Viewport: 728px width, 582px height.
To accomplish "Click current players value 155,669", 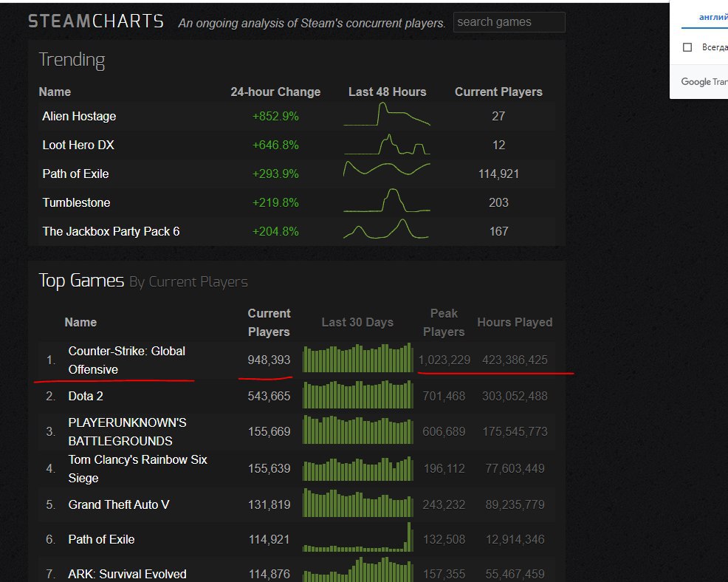I will (x=269, y=431).
